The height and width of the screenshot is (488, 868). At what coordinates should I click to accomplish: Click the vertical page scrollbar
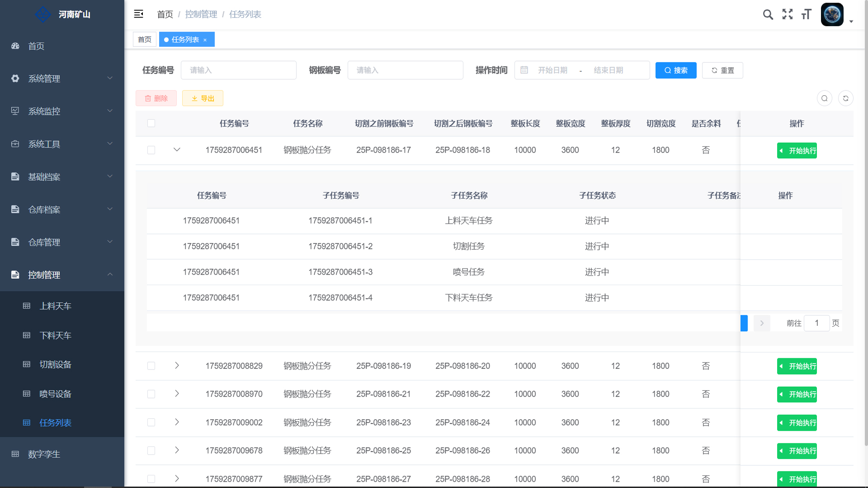(865, 226)
